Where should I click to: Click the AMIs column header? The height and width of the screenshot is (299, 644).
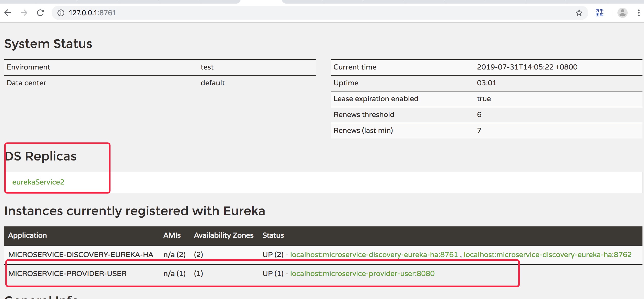172,235
